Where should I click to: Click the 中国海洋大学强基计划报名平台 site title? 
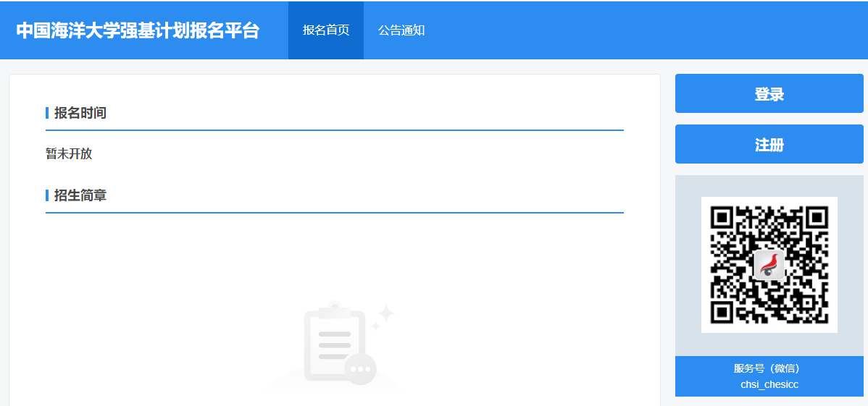(138, 30)
